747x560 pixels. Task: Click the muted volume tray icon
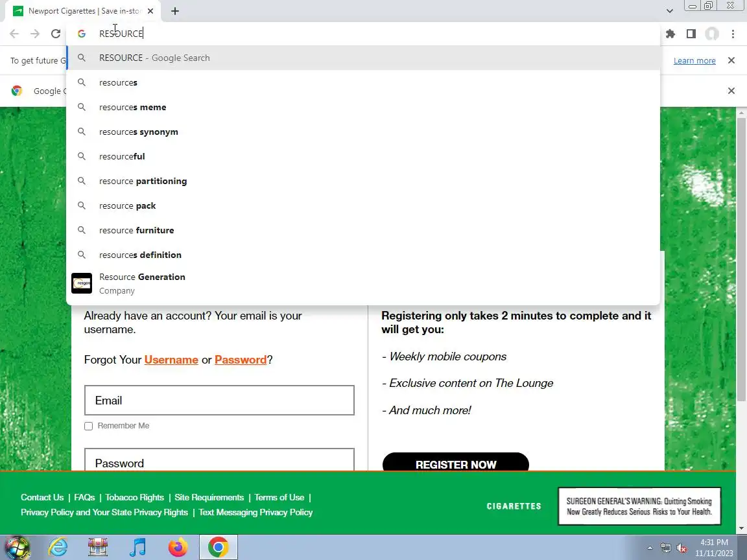click(682, 548)
